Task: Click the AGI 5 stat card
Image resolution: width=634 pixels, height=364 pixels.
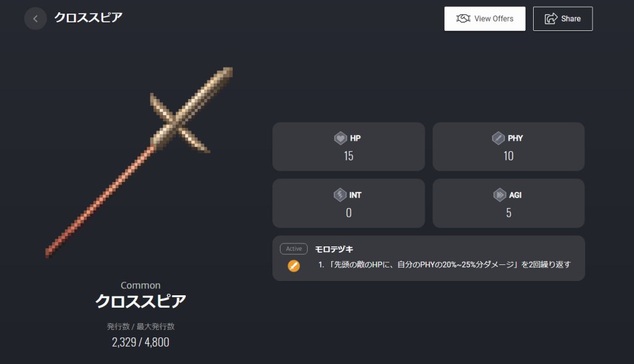Action: coord(509,204)
